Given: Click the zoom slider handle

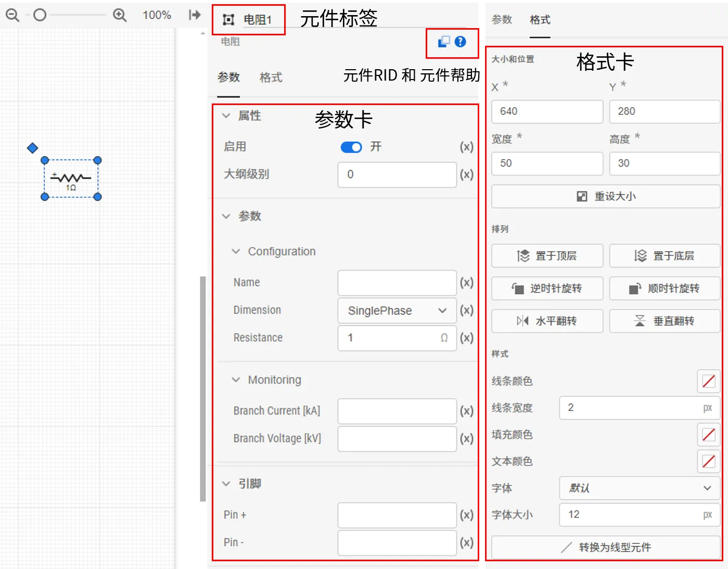Looking at the screenshot, I should (40, 15).
